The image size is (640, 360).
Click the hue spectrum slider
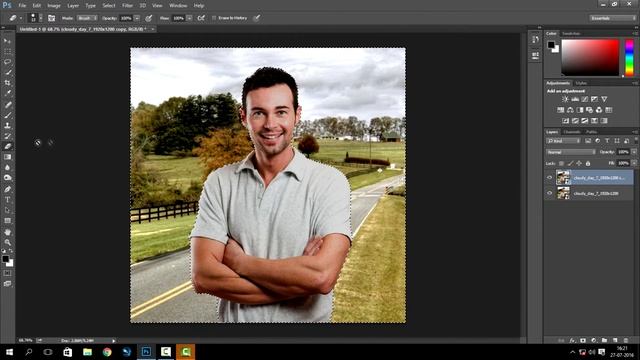pyautogui.click(x=629, y=58)
